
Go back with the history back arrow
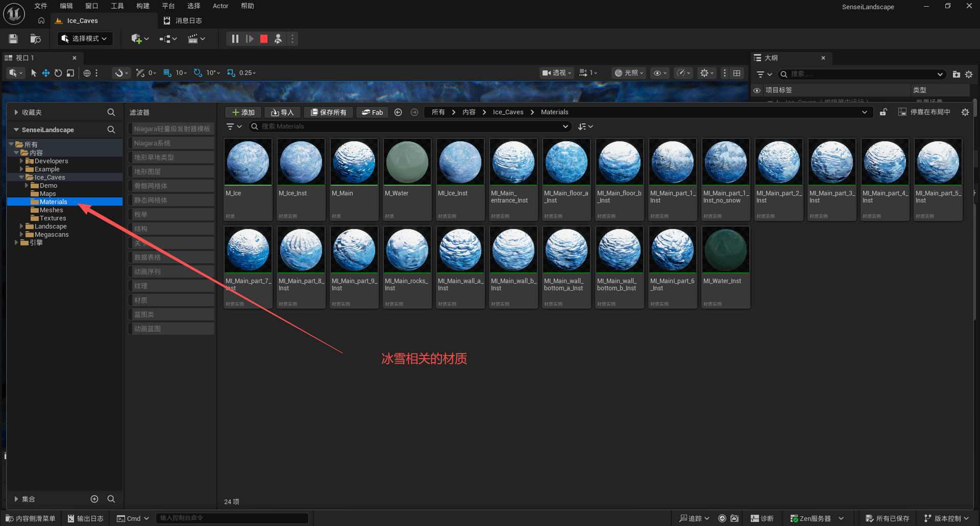tap(398, 112)
